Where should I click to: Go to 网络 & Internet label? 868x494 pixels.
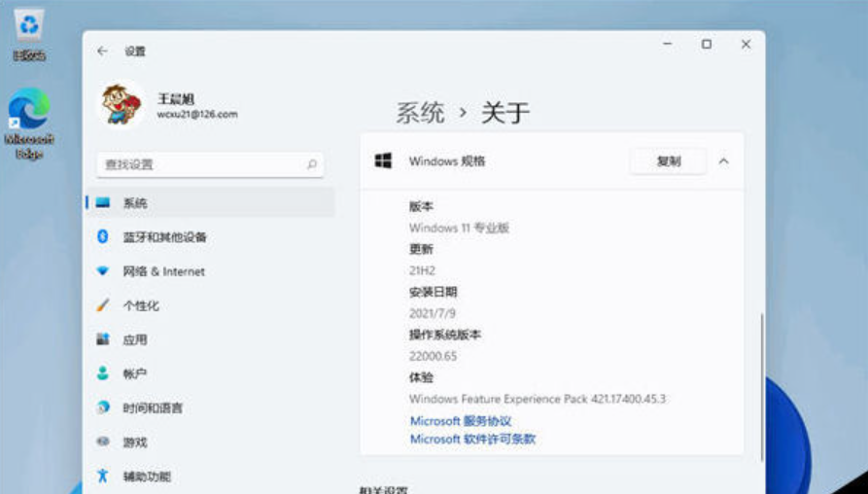click(164, 271)
